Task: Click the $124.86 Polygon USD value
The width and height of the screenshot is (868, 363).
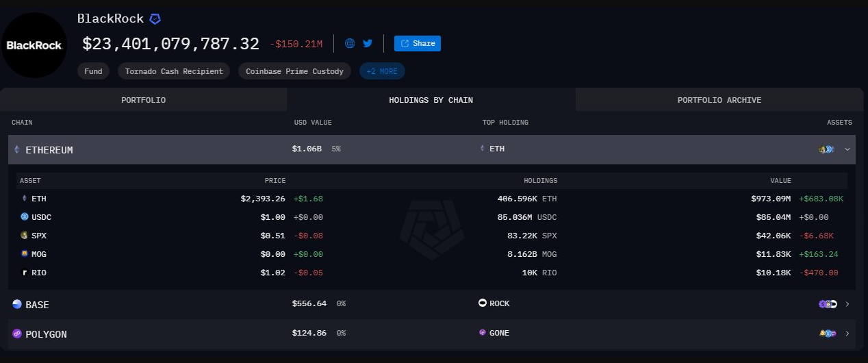Action: tap(309, 333)
